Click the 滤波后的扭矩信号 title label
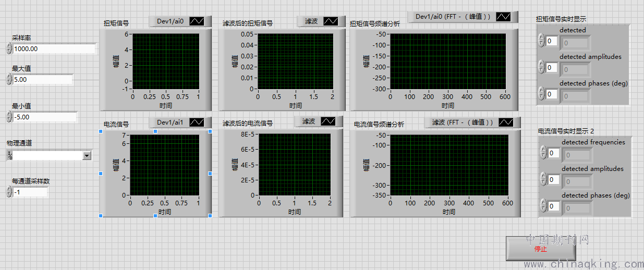This screenshot has height=270, width=644. 248,23
